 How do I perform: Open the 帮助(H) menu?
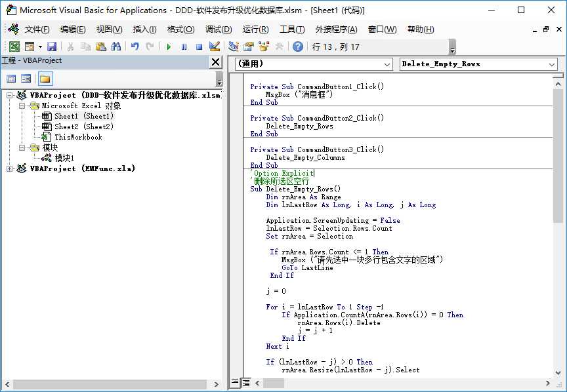pyautogui.click(x=421, y=29)
